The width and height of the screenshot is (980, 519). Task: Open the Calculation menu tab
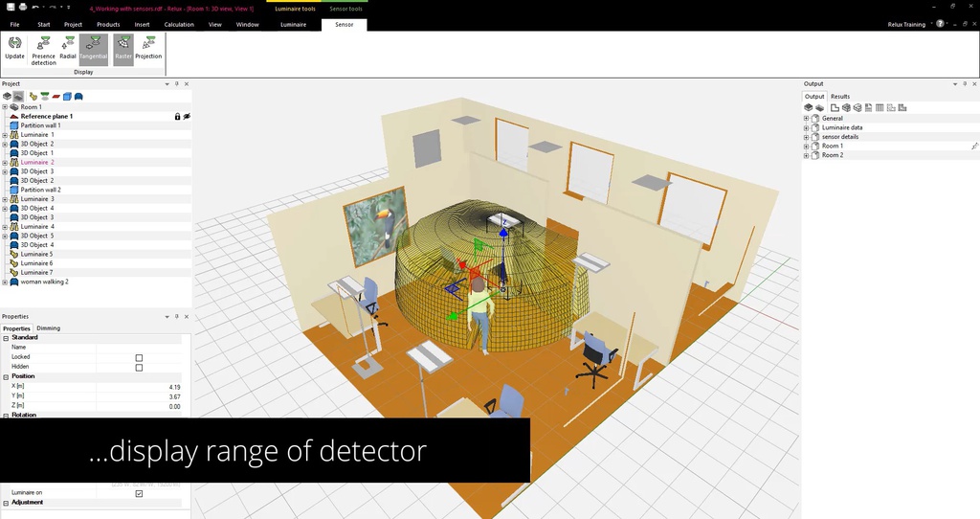(179, 24)
